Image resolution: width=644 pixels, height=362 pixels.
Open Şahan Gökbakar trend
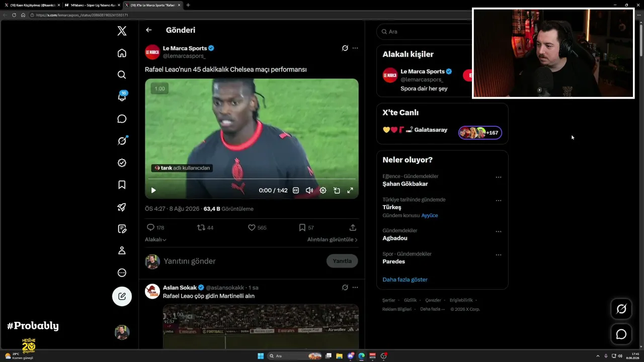(x=405, y=184)
